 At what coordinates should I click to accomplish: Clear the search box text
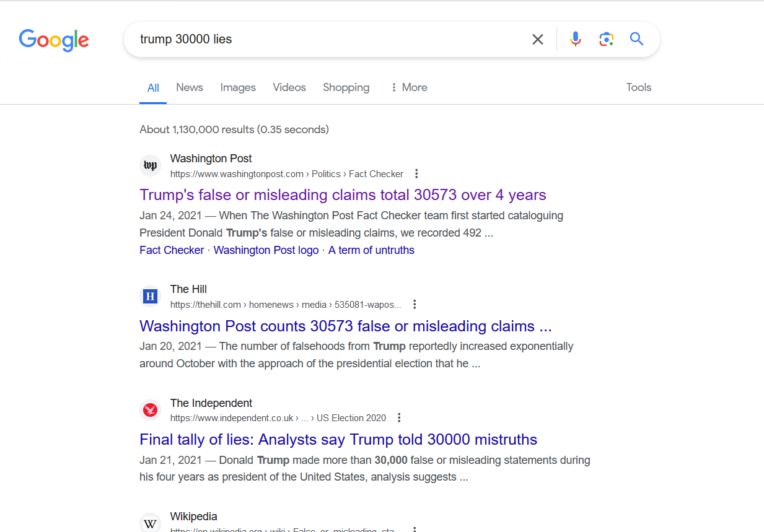pos(538,40)
